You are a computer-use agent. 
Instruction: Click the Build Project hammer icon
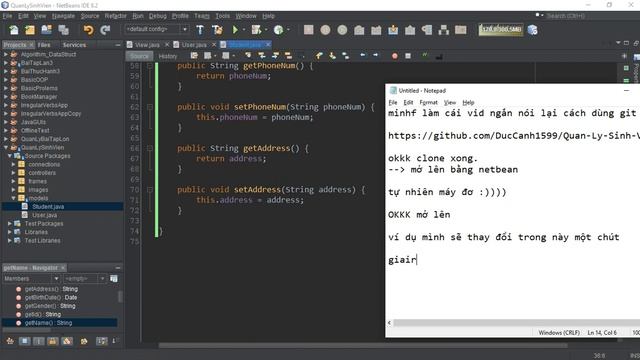[x=200, y=30]
